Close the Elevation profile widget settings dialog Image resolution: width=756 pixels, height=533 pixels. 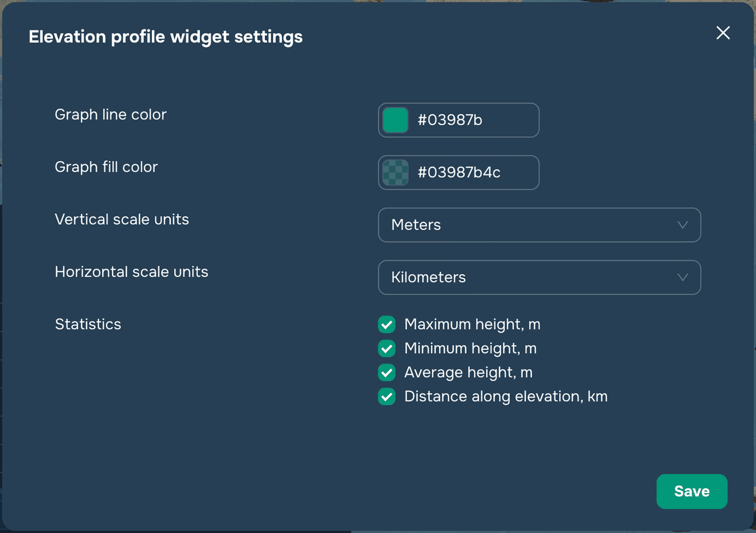[723, 33]
